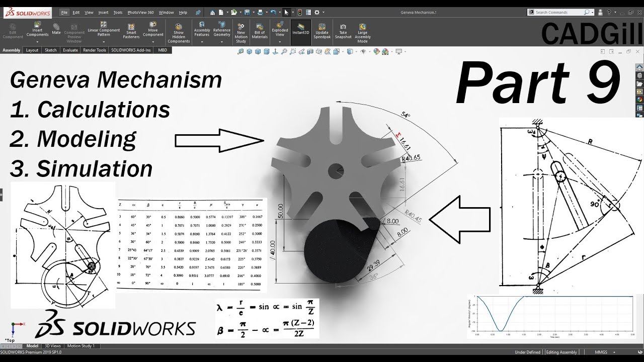644x362 pixels.
Task: Click the View Settings monitor icon
Action: [x=399, y=51]
